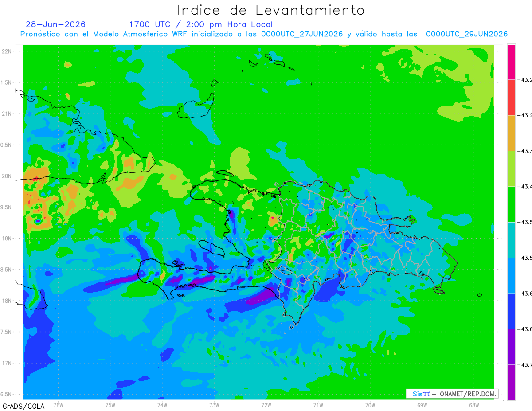Image resolution: width=532 pixels, height=411 pixels.
Task: Click the title 'Indice de Levantamiento'
Action: point(271,10)
